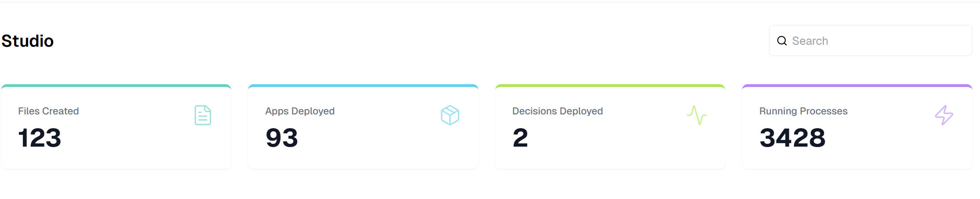Click the thin divider line above Studio
Viewport: 980px width, 199px height.
point(490,2)
